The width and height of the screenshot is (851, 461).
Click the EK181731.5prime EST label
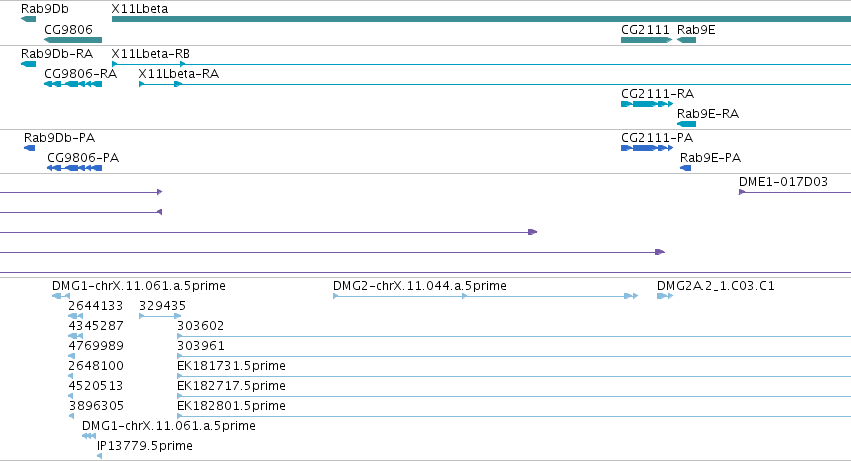(231, 365)
